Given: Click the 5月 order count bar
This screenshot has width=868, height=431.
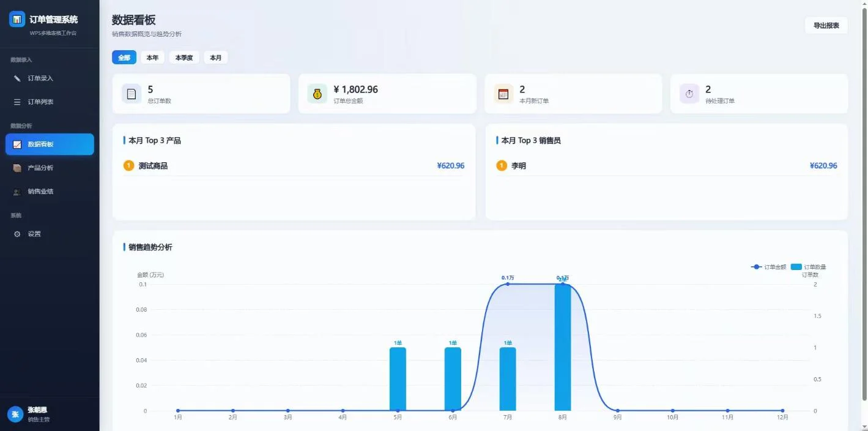Looking at the screenshot, I should click(398, 379).
